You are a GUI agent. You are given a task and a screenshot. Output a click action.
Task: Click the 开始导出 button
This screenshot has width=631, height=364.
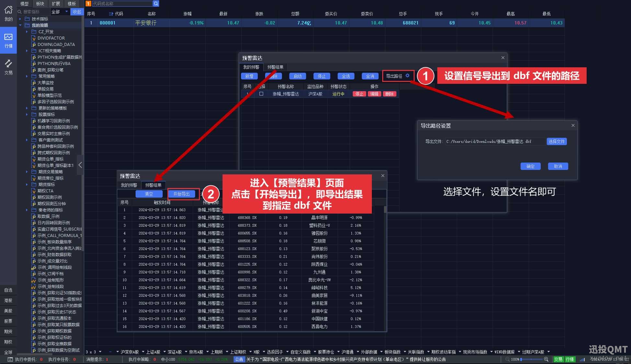[181, 194]
